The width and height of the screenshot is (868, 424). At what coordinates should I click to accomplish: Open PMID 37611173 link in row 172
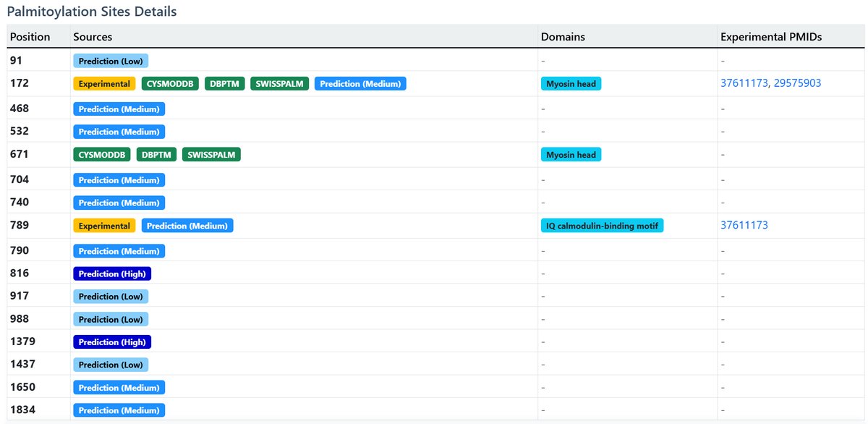744,83
